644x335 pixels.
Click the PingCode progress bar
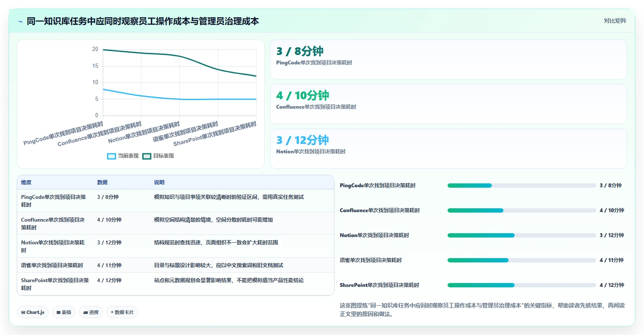[522, 186]
